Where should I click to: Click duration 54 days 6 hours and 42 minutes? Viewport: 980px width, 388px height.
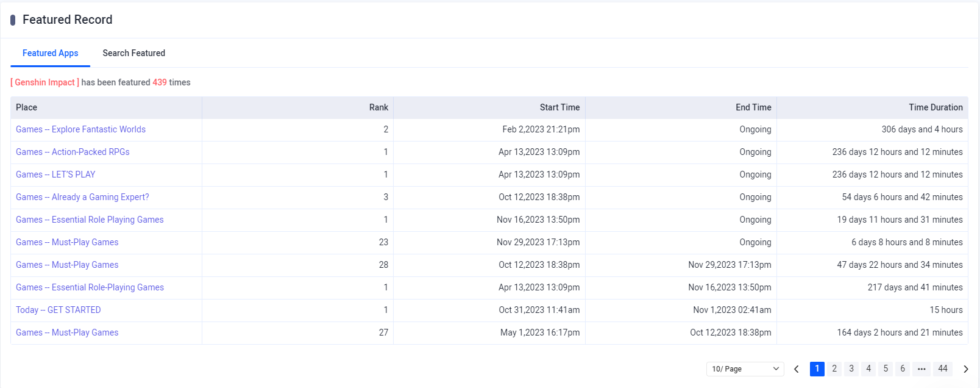(x=903, y=197)
